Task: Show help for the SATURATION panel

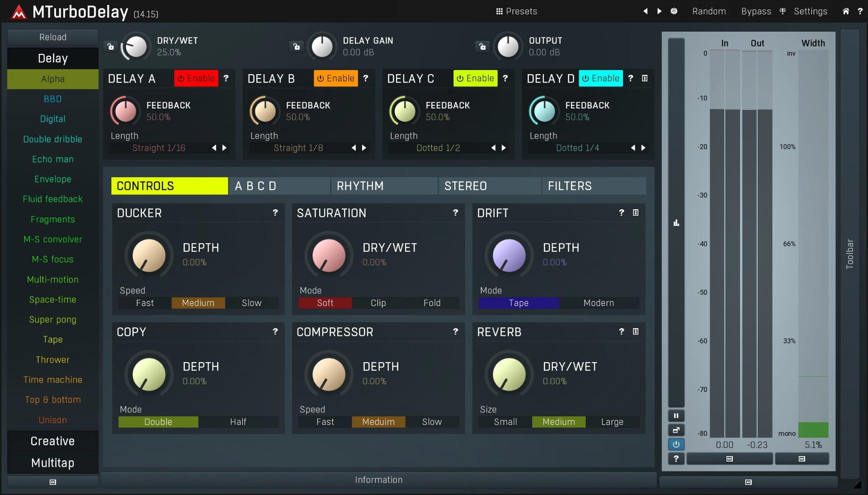Action: (x=456, y=212)
